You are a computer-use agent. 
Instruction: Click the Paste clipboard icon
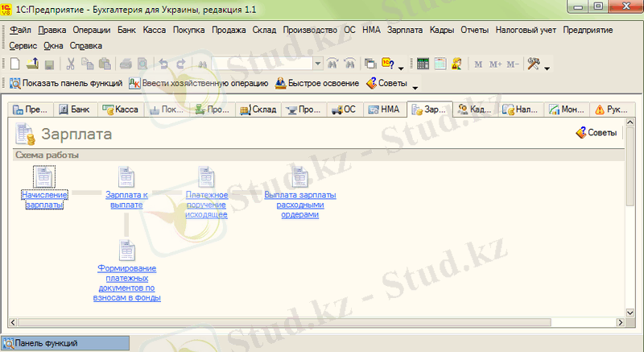105,64
